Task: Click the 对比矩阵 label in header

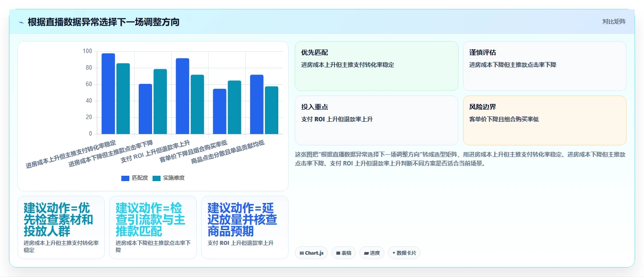Action: tap(614, 22)
